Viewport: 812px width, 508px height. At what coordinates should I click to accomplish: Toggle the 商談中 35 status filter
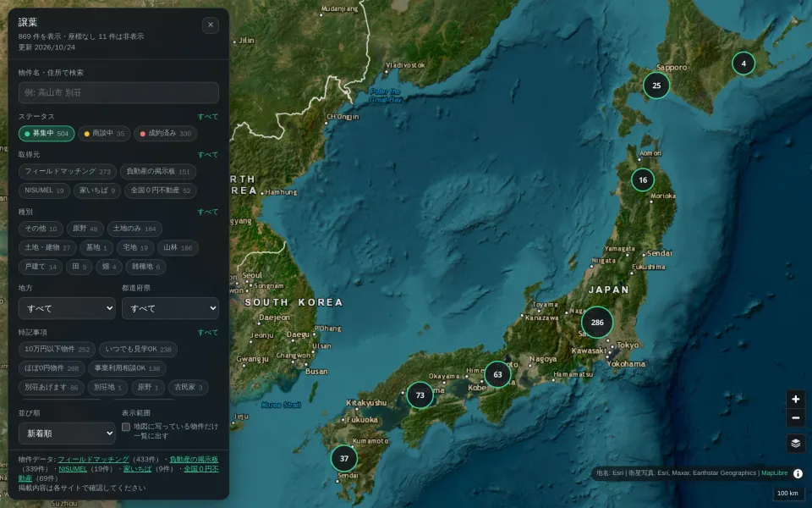click(104, 133)
